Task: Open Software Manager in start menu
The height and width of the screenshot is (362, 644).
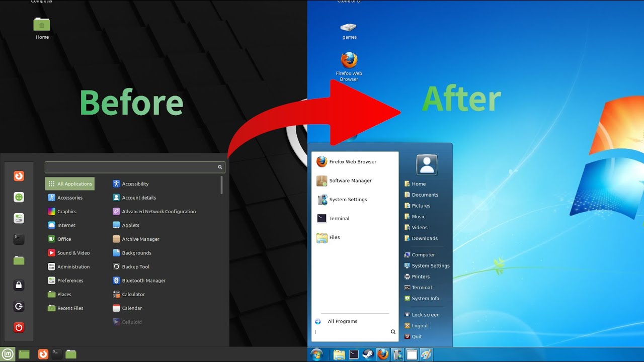Action: [344, 180]
